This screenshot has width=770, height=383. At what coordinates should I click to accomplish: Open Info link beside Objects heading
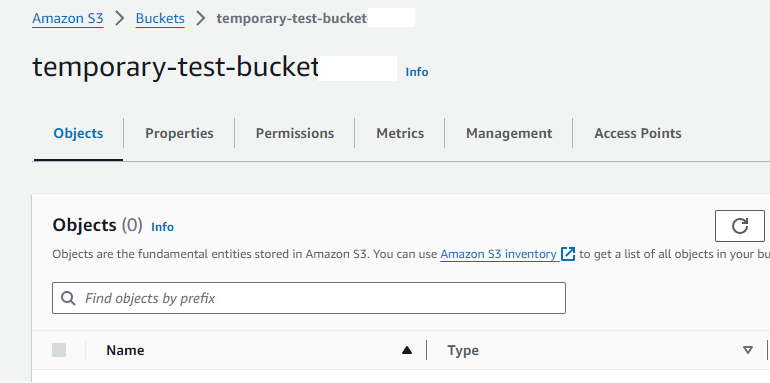point(163,227)
